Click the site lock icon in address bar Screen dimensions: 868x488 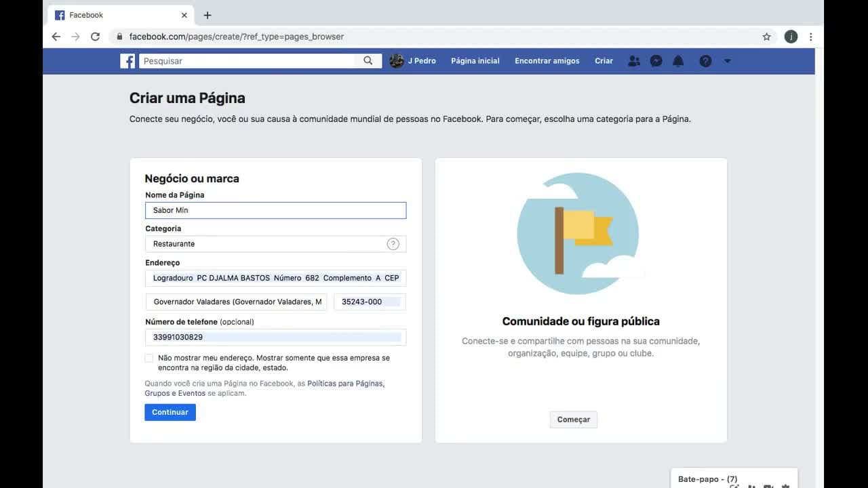119,37
